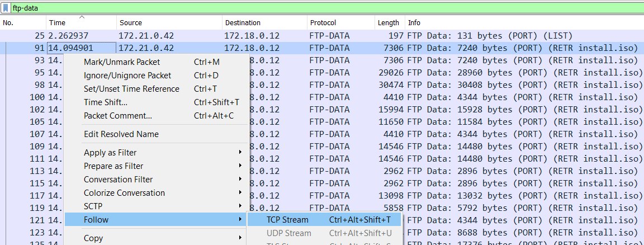Select packet number 117
Image resolution: width=644 pixels, height=245 pixels.
pyautogui.click(x=37, y=196)
